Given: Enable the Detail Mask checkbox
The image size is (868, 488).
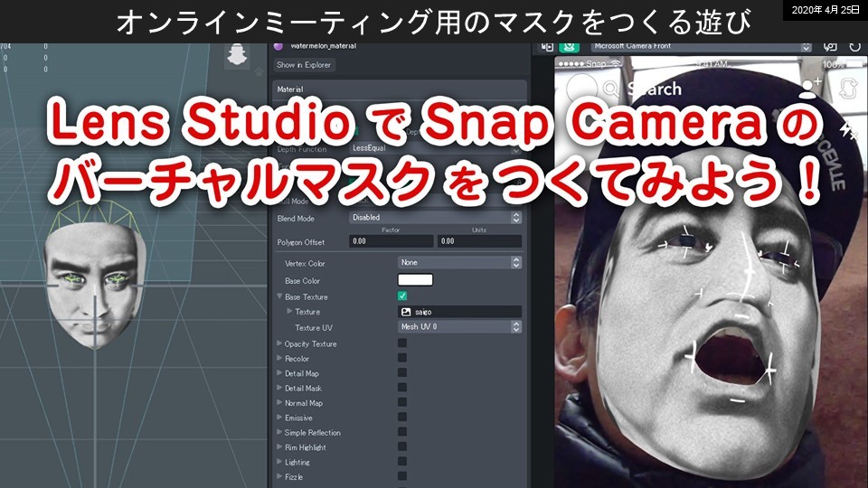Looking at the screenshot, I should (x=402, y=388).
